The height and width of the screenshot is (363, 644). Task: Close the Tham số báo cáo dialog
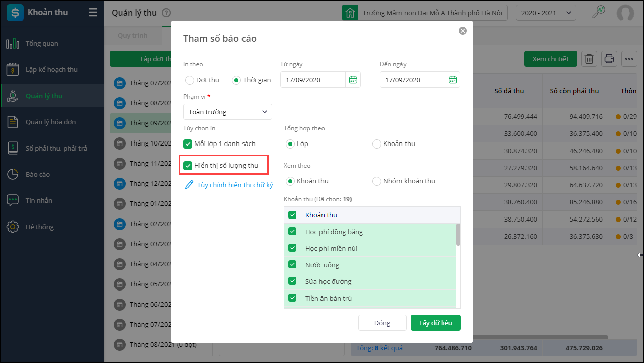[x=463, y=31]
